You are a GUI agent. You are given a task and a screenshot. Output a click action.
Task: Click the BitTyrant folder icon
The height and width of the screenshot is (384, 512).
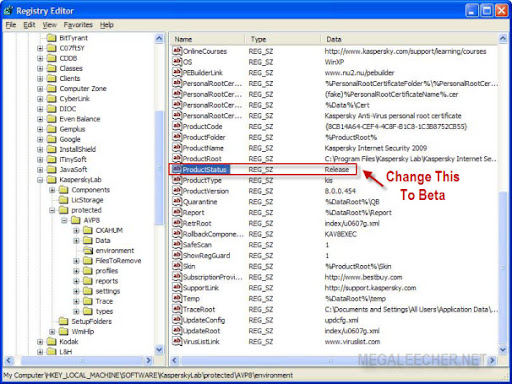point(51,38)
